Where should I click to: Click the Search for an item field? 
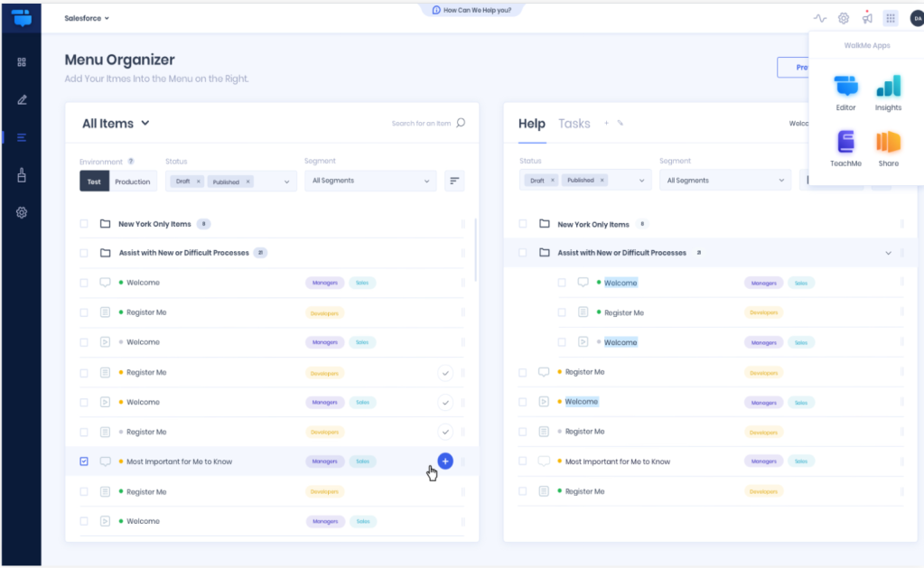(423, 124)
